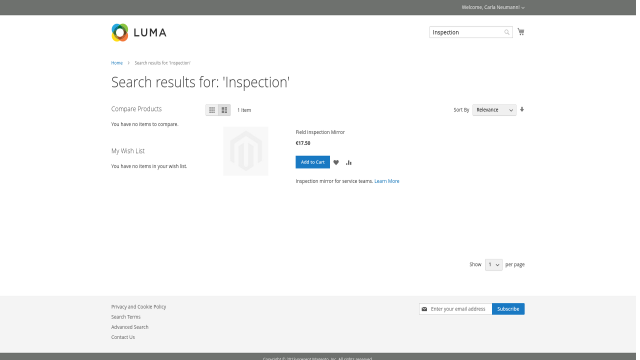Click the Luma logo
The image size is (640, 360).
pos(139,32)
